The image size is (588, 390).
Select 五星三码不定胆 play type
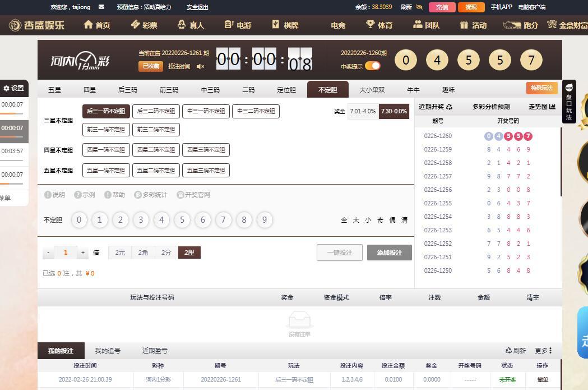(x=206, y=170)
